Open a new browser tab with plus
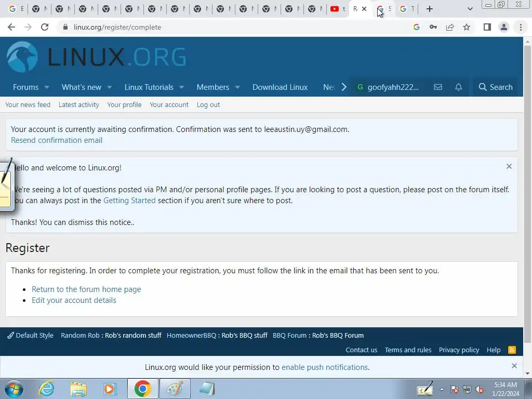Viewport: 532px width, 399px height. (x=430, y=9)
